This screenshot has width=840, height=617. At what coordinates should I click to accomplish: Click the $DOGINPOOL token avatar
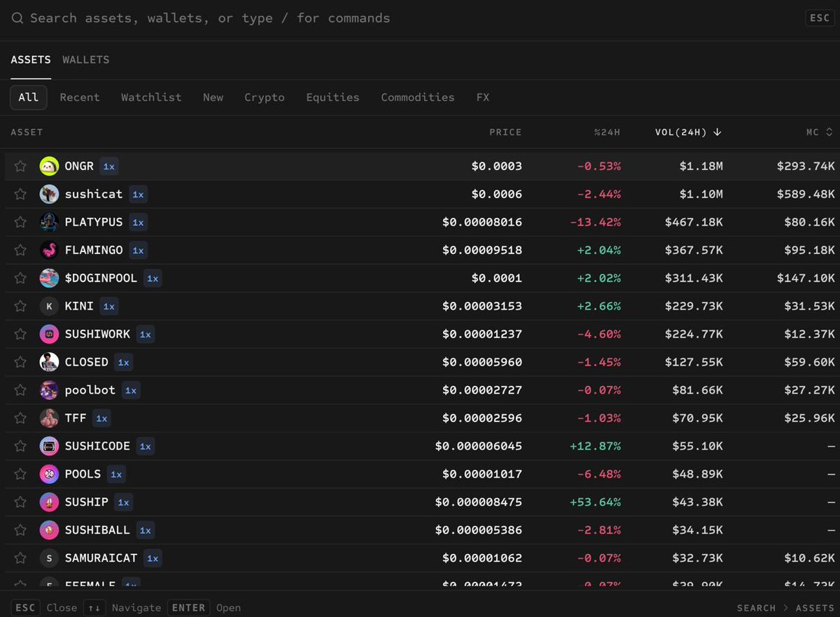coord(49,278)
